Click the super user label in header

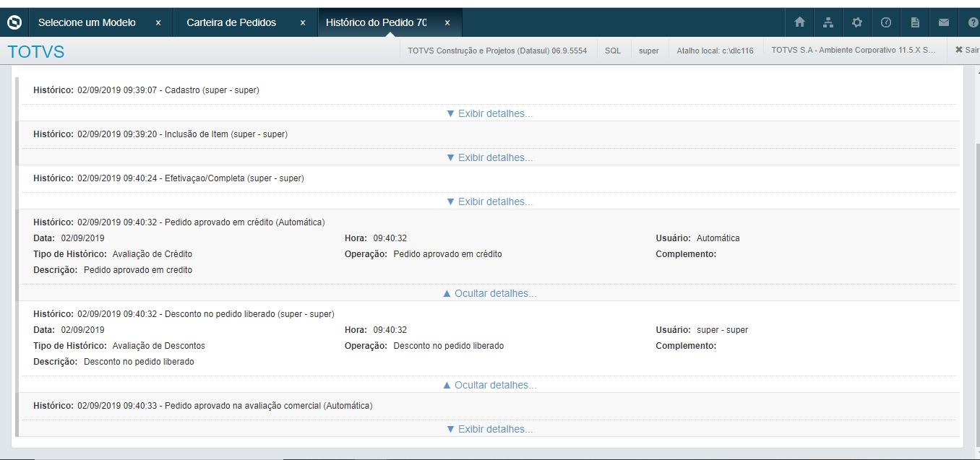(x=649, y=51)
